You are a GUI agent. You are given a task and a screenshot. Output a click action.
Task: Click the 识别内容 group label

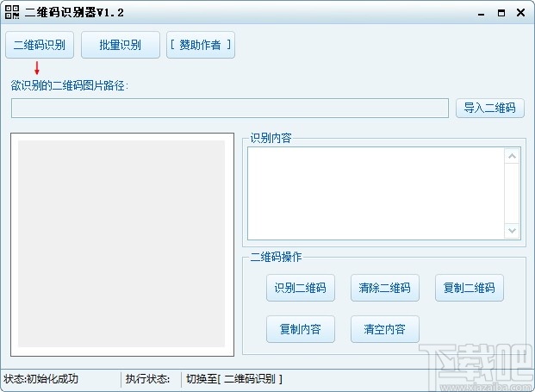coord(271,138)
